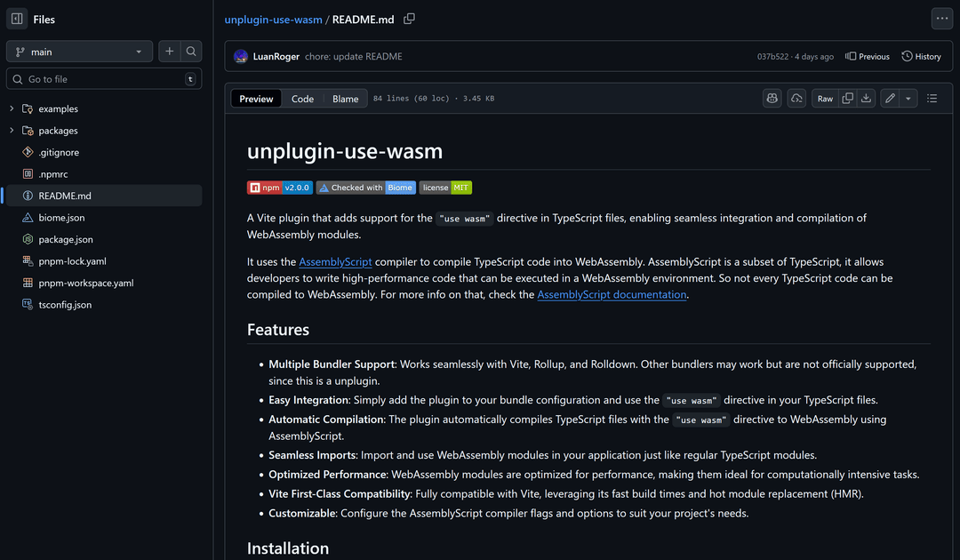
Task: Click the npm v2.0.0 badge
Action: coord(279,188)
